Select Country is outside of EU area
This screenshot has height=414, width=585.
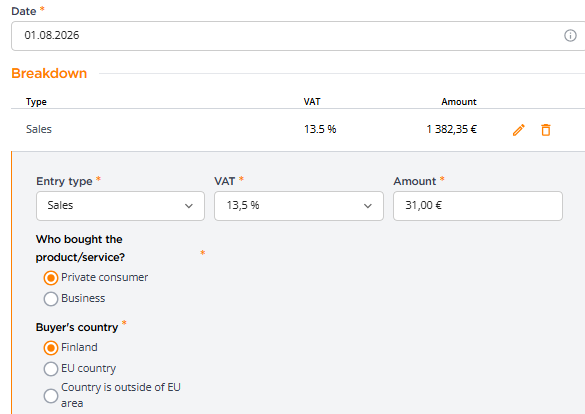coord(51,396)
